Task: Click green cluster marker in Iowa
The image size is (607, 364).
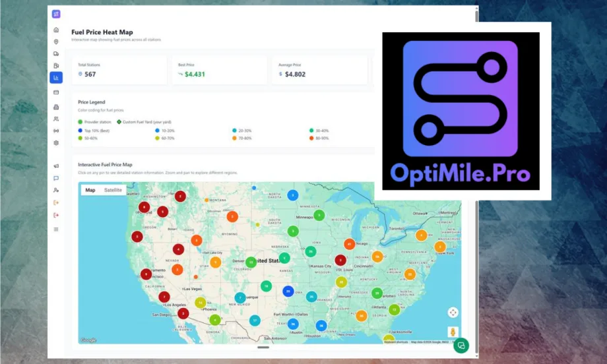Action: 311,251
